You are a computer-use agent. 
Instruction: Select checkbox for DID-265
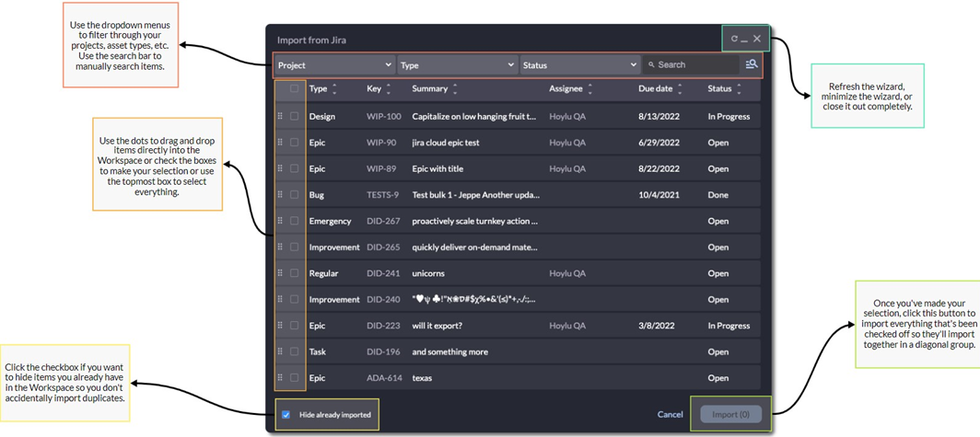(x=295, y=247)
